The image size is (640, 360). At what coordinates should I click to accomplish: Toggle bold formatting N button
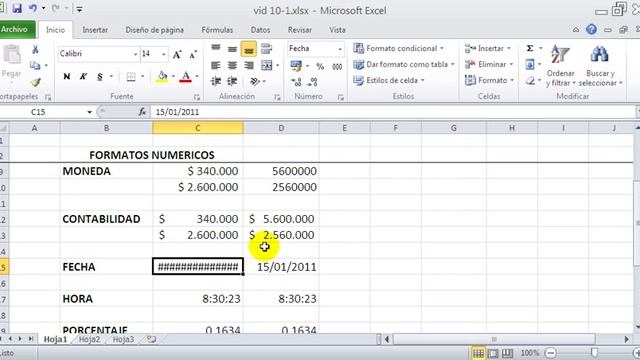click(x=67, y=76)
